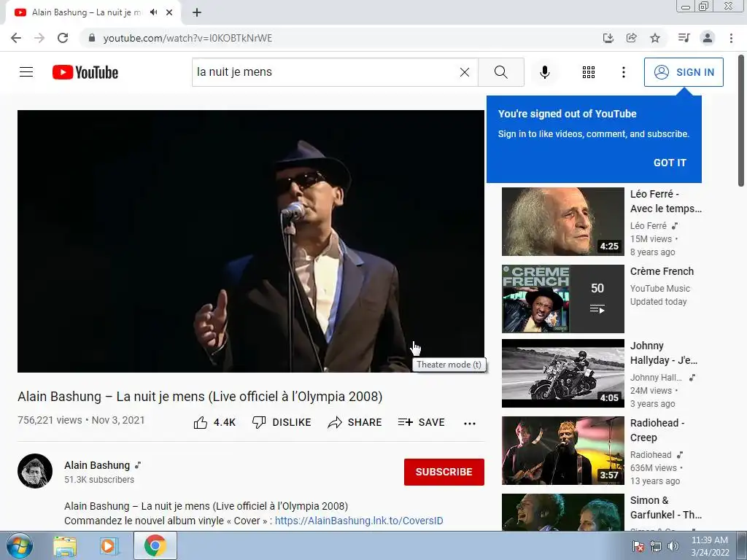The image size is (747, 560).
Task: Close the Alain Bashung tab
Action: [169, 12]
